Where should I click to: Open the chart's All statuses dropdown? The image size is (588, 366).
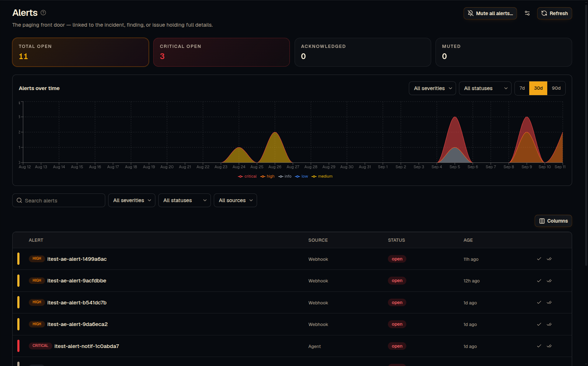coord(485,88)
